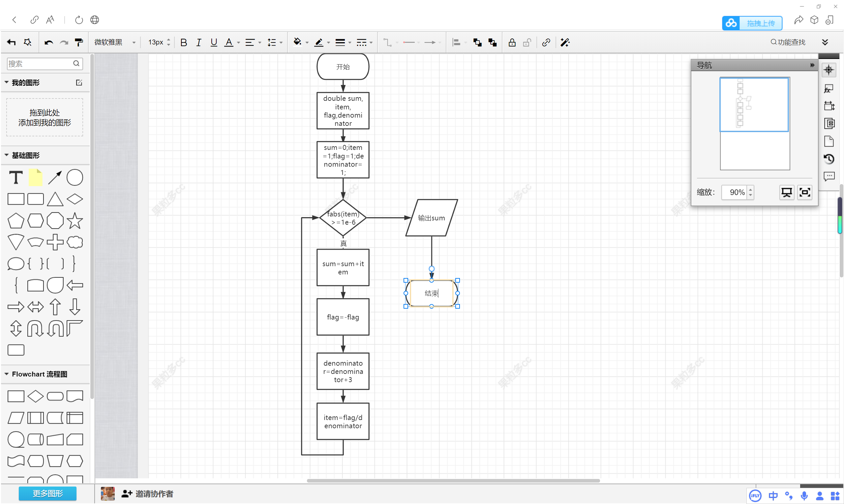Click the format painter icon
844x504 pixels.
click(78, 42)
